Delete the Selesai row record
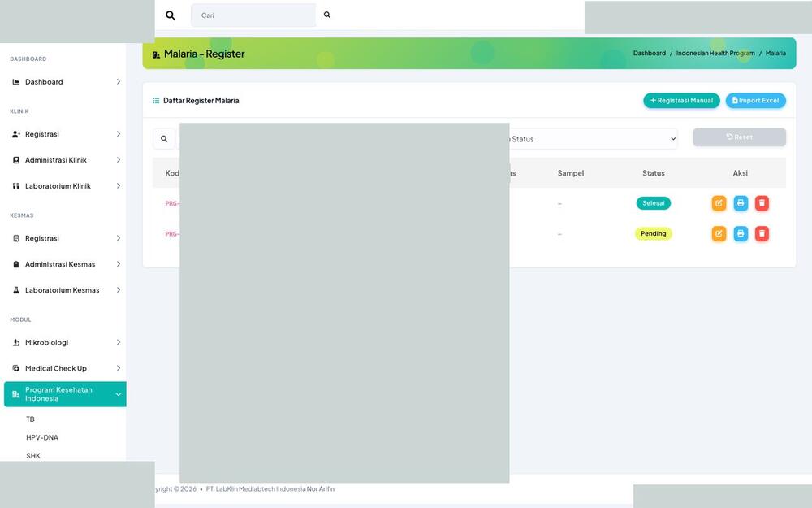The image size is (812, 508). 762,203
